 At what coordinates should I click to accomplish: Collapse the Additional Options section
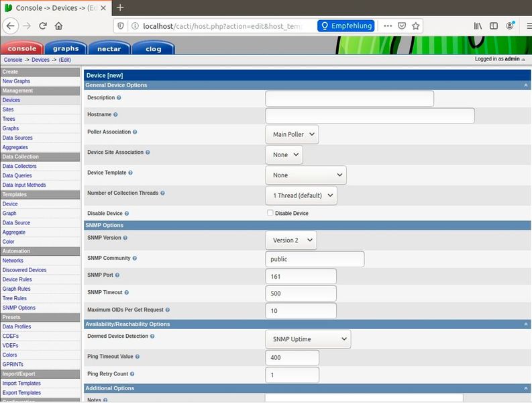tap(525, 388)
